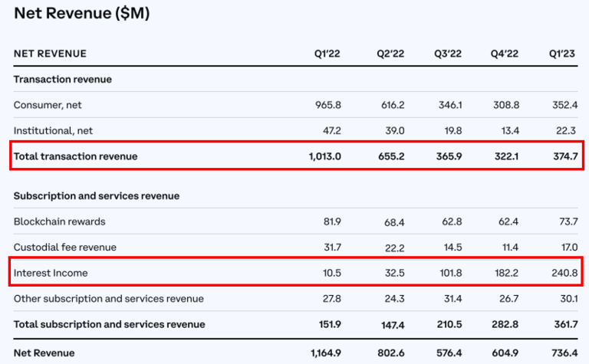This screenshot has width=589, height=364.
Task: Select the Interest Income row label
Action: (x=50, y=273)
